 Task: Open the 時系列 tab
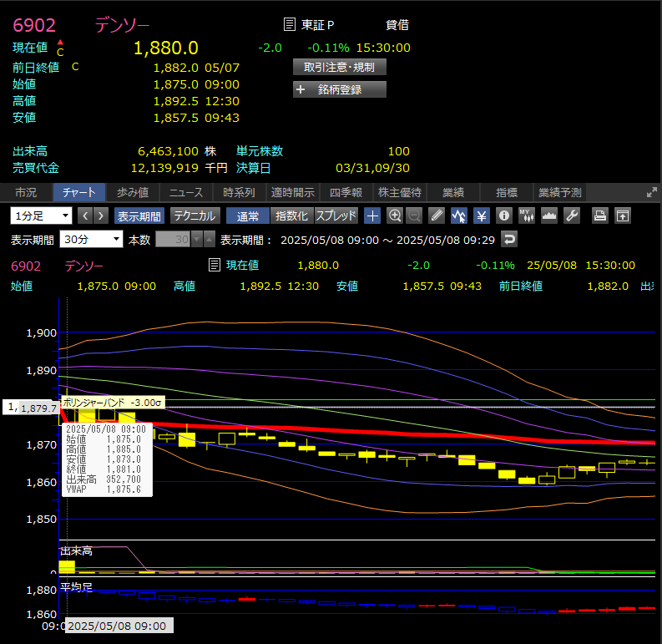pos(240,192)
